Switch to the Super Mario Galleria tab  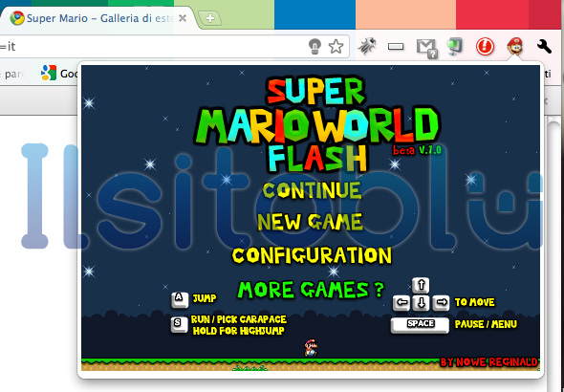98,18
